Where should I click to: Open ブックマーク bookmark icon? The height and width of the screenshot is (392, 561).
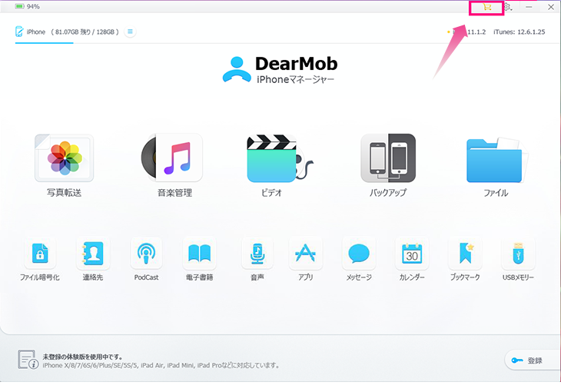(x=465, y=253)
